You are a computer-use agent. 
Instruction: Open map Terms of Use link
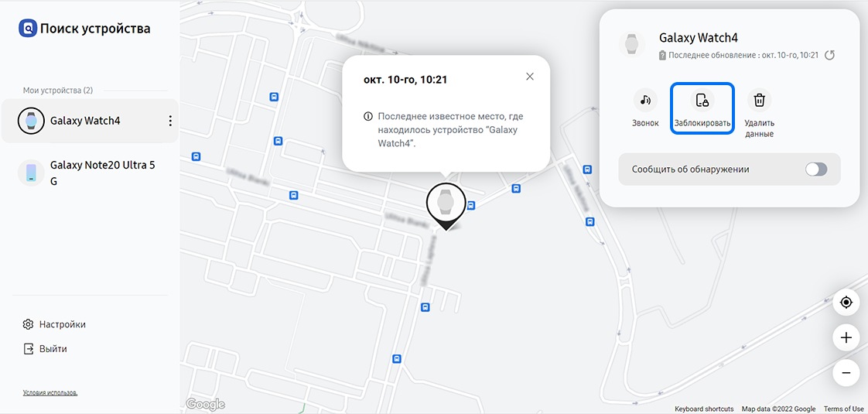click(x=845, y=409)
